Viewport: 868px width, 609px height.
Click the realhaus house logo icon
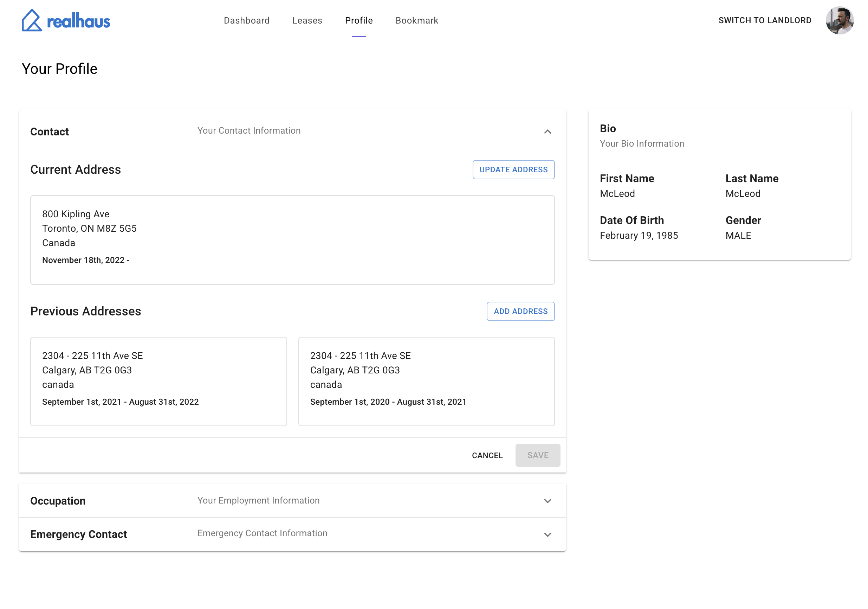click(32, 20)
